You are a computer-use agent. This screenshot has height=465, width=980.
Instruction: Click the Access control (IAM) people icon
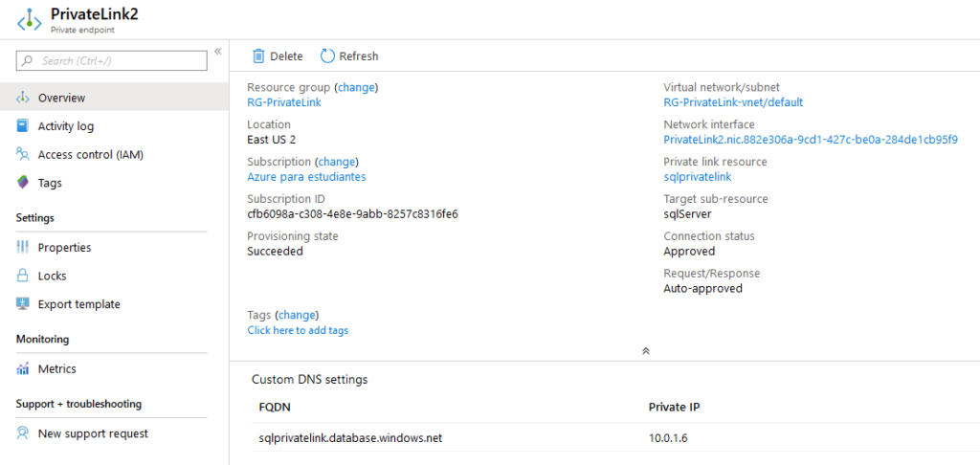23,154
